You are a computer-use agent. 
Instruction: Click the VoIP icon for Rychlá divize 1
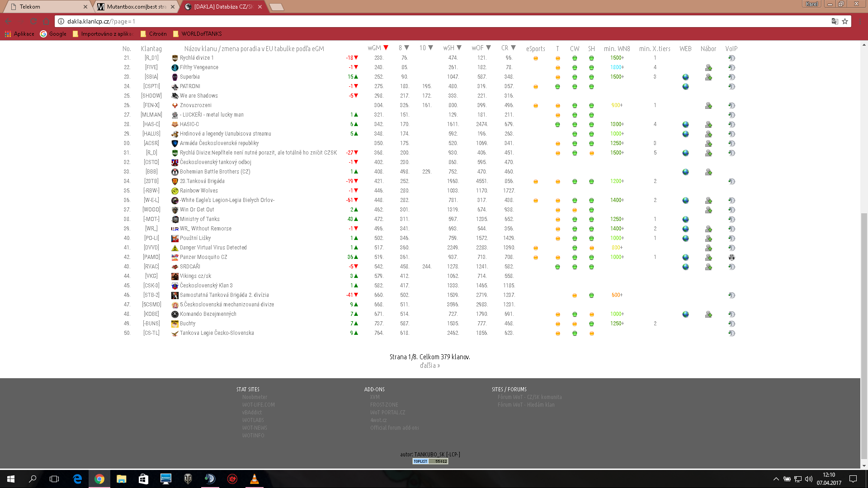point(731,58)
